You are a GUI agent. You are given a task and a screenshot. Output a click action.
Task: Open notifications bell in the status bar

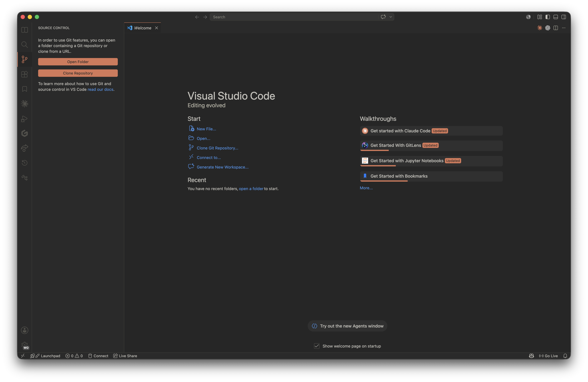pos(565,356)
